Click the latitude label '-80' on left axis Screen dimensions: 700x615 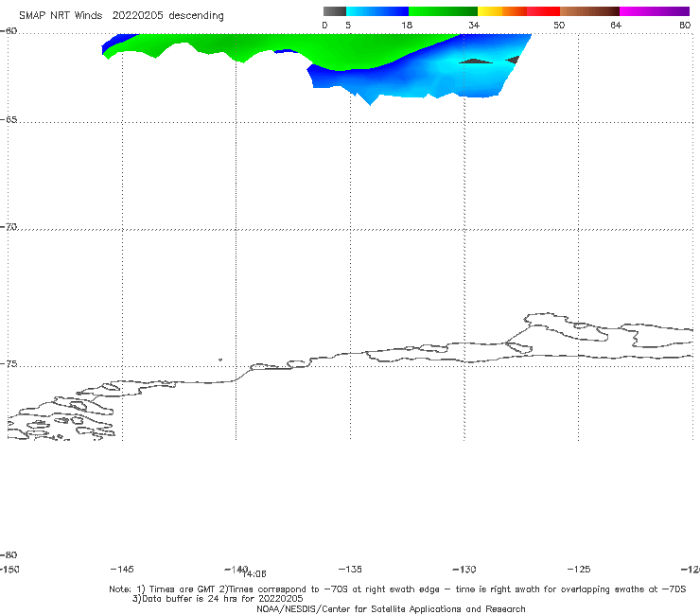tap(9, 554)
